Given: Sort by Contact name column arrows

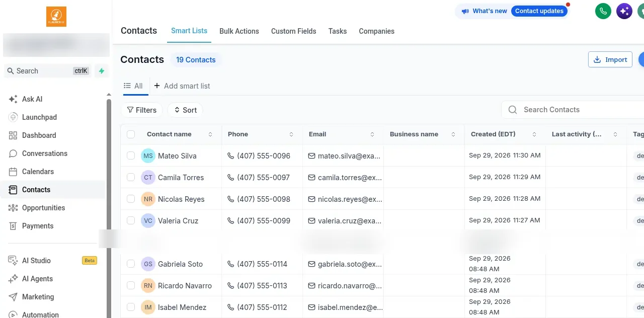Looking at the screenshot, I should coord(210,134).
